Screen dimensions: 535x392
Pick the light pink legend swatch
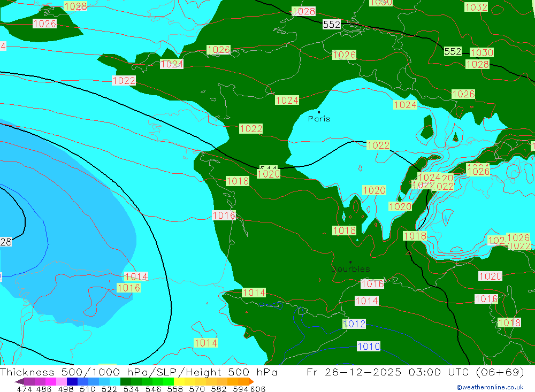[x=62, y=381]
